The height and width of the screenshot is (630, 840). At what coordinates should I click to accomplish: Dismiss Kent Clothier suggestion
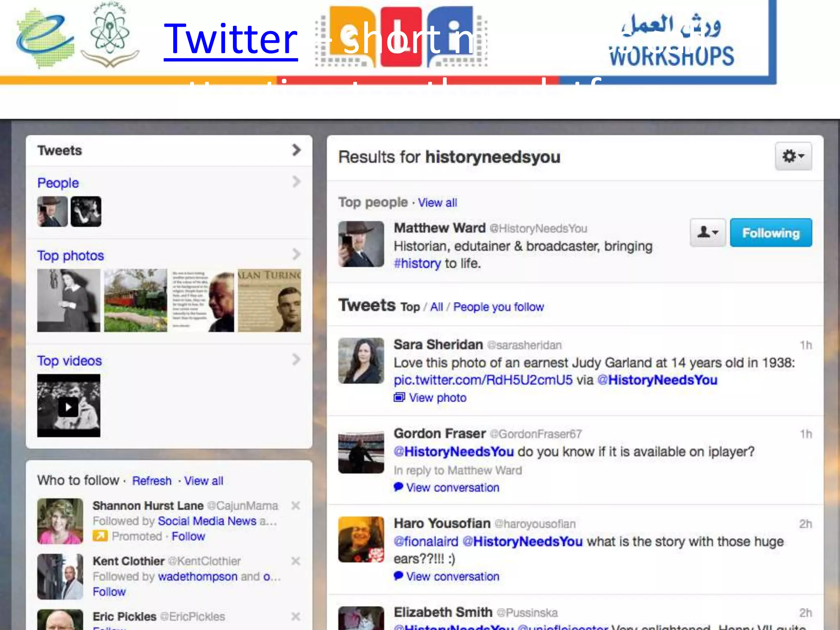[x=296, y=561]
